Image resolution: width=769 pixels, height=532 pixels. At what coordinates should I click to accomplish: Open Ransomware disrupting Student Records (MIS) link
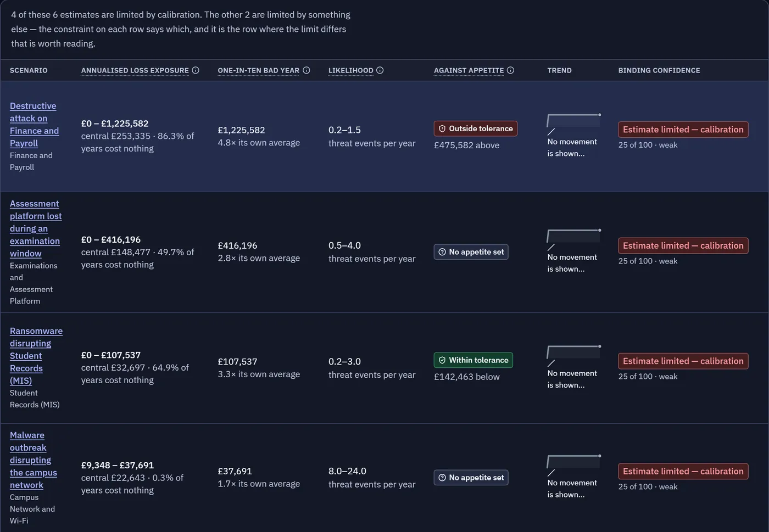point(36,356)
